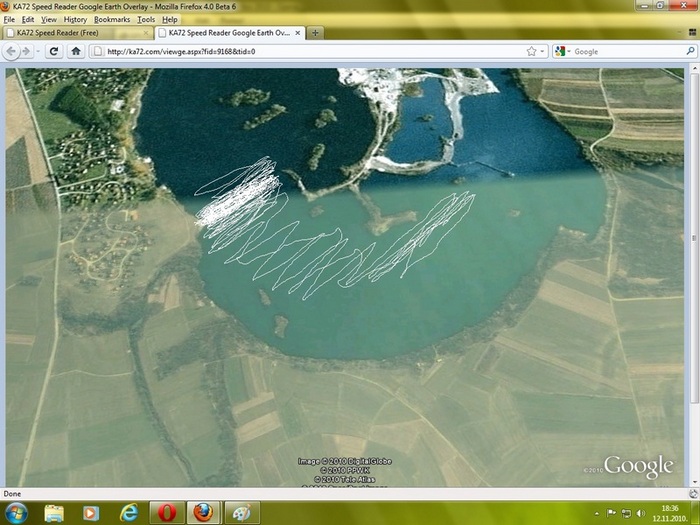Launch Internet Explorer from the taskbar
The width and height of the screenshot is (700, 525).
tap(128, 512)
